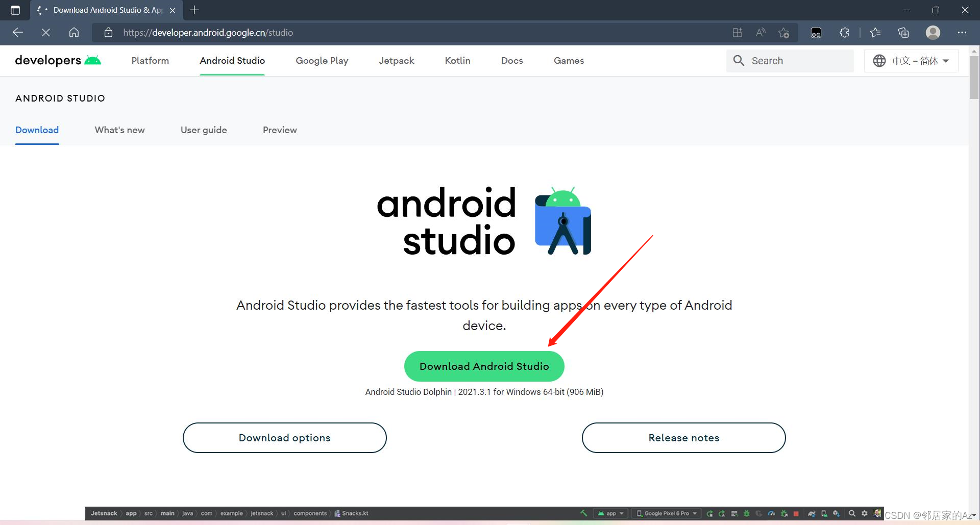Close the Download Android Studio tab

point(173,10)
